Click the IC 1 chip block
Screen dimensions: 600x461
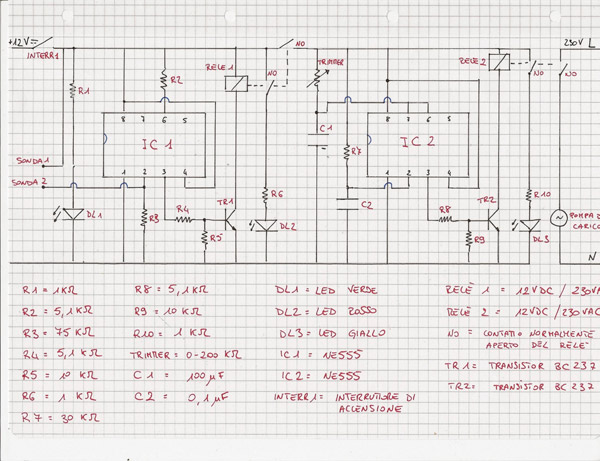(x=155, y=145)
